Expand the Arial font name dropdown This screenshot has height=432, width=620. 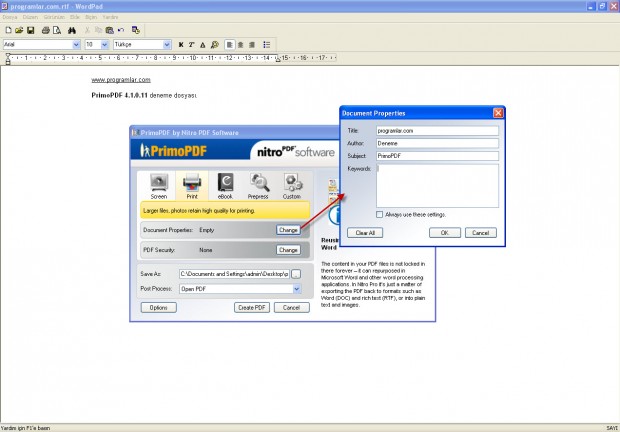tap(76, 45)
